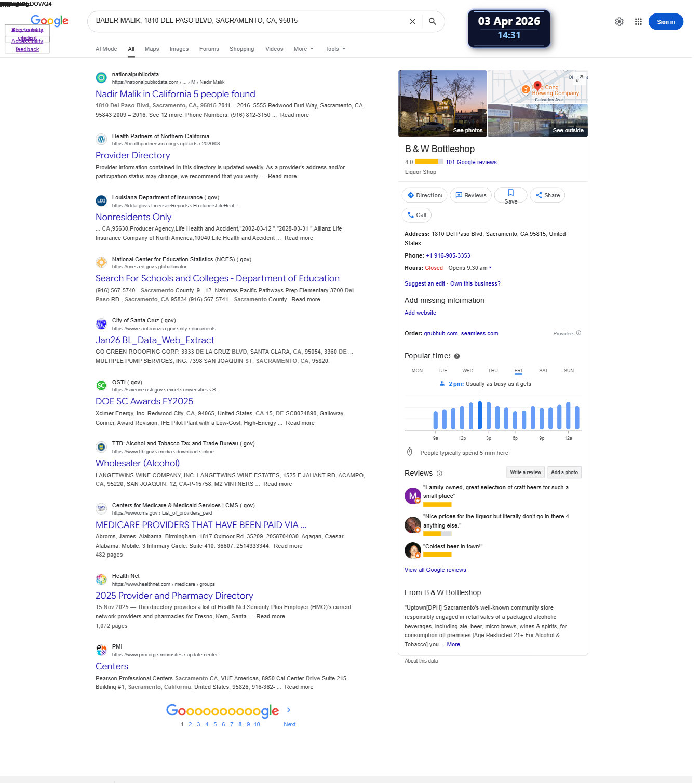Click View all Google reviews

click(435, 570)
